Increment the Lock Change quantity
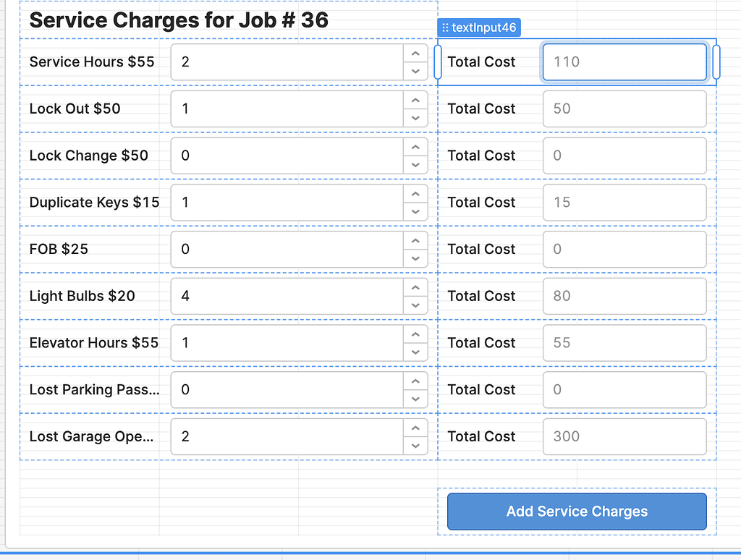The height and width of the screenshot is (560, 741). (415, 146)
